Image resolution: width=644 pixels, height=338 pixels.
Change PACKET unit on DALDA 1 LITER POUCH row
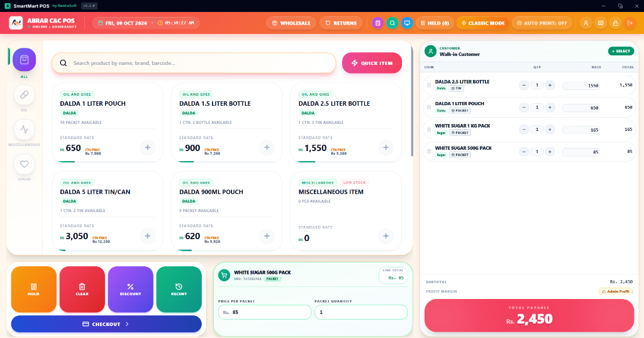[460, 111]
